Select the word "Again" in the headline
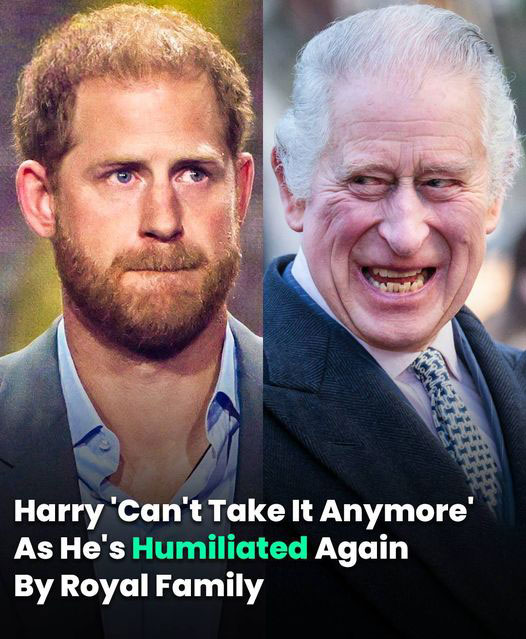The width and height of the screenshot is (526, 639). 361,550
